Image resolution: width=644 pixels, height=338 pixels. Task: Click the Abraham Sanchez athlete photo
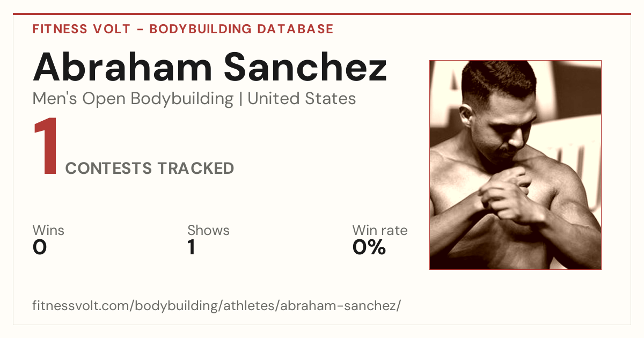tap(515, 165)
